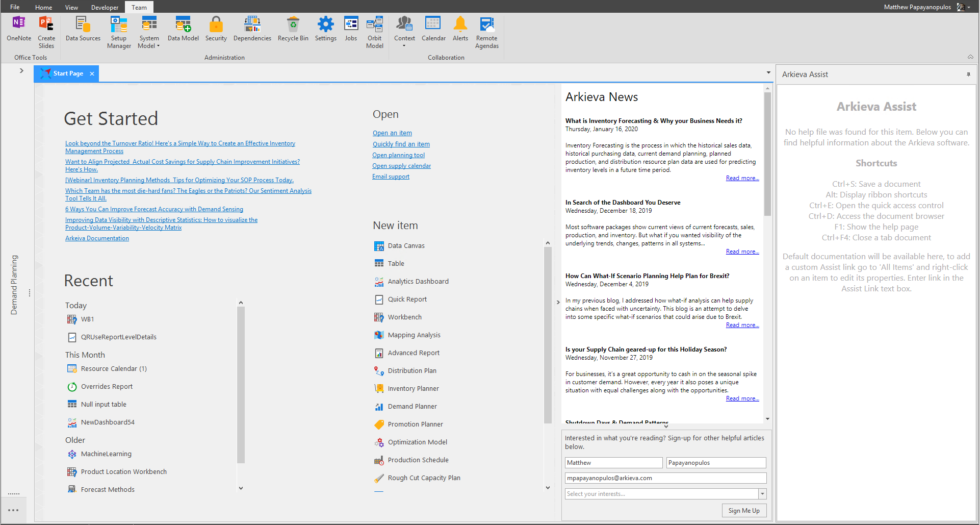Expand the left navigation pane
Screen dimensions: 980x525
click(21, 71)
